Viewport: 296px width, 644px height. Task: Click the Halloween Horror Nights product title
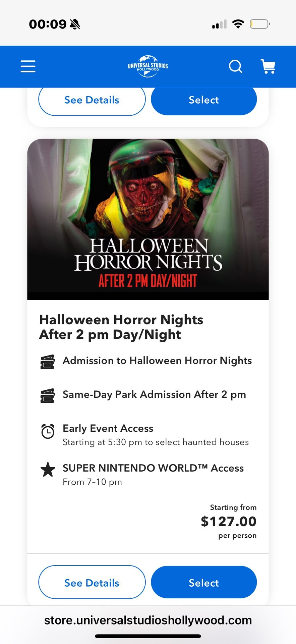(x=121, y=327)
